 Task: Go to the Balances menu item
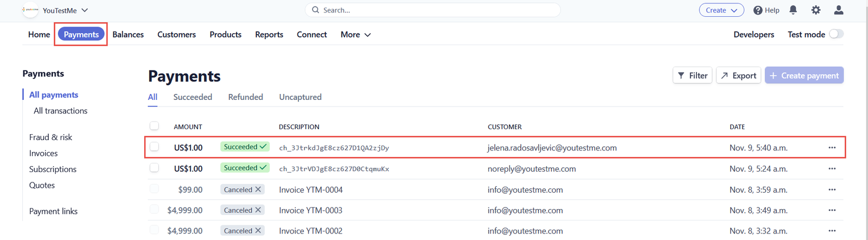[128, 34]
